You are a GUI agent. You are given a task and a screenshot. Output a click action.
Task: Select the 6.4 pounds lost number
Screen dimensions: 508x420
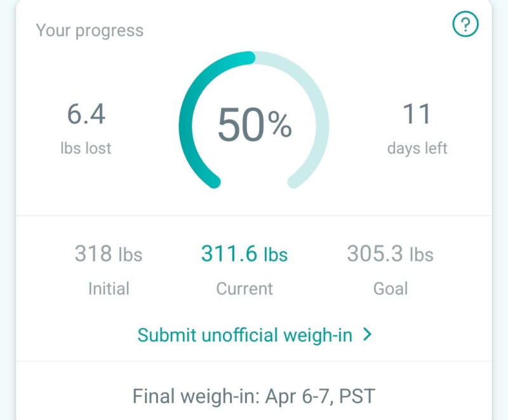tap(86, 115)
